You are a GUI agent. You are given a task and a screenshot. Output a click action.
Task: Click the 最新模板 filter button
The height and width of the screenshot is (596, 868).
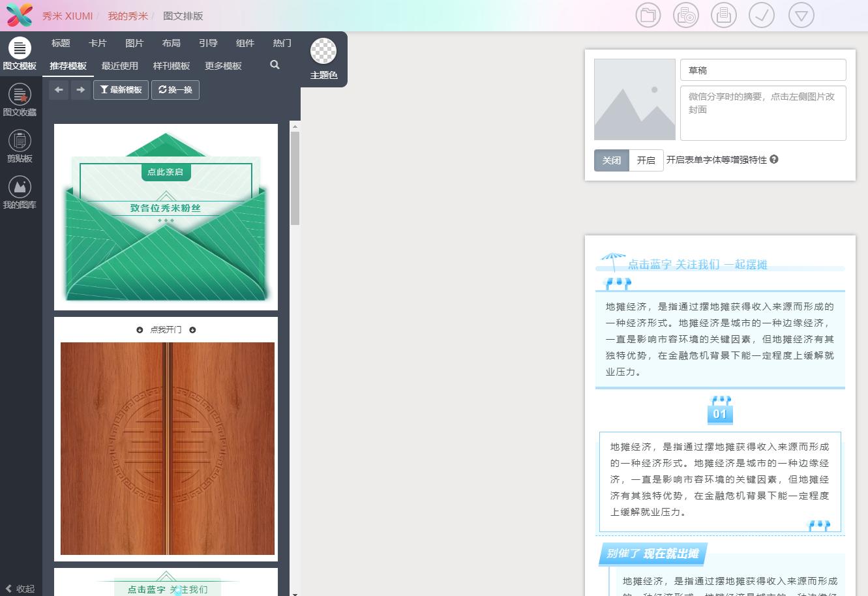[121, 90]
